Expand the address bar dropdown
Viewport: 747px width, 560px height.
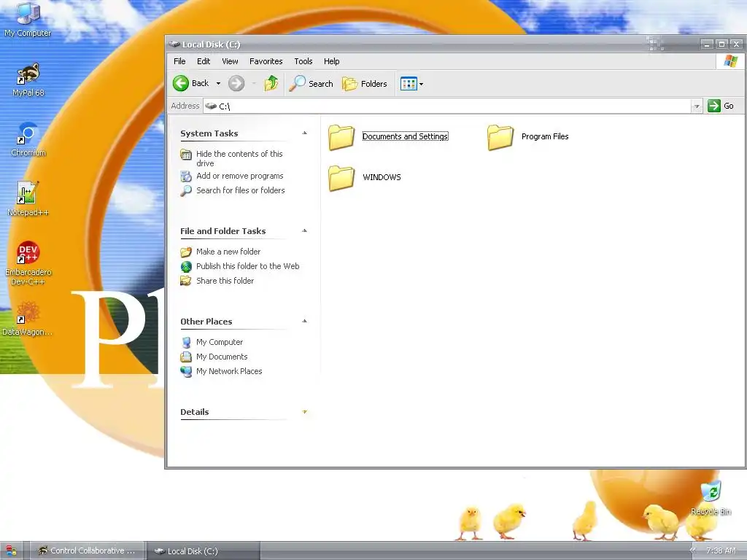(x=697, y=106)
